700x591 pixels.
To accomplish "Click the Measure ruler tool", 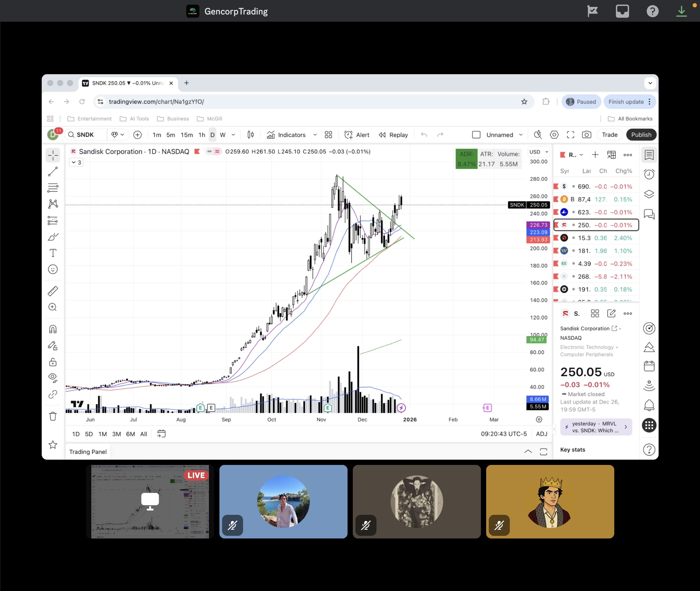I will pyautogui.click(x=53, y=291).
